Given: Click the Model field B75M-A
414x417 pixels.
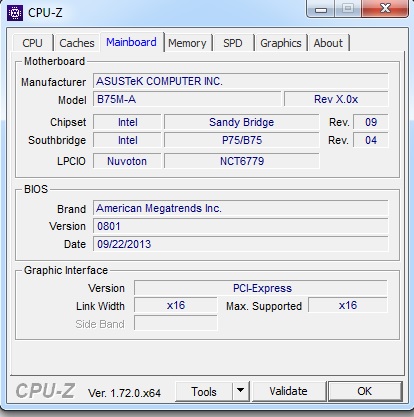Looking at the screenshot, I should [187, 99].
